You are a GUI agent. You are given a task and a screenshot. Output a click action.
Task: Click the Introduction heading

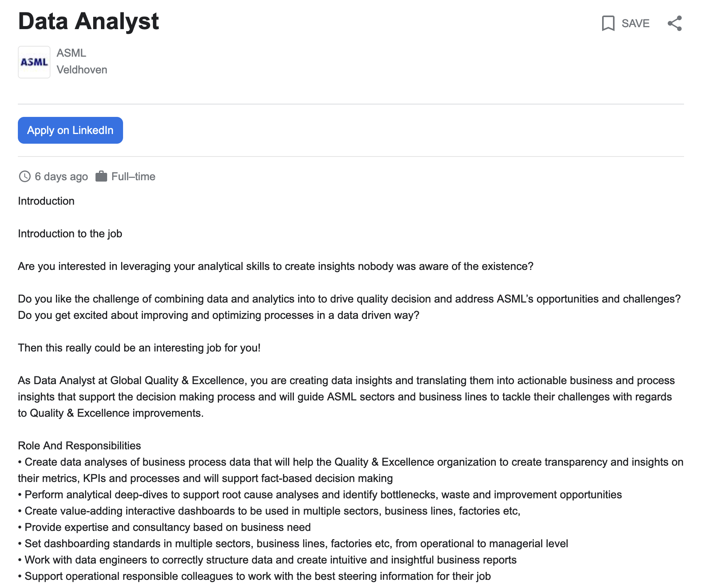46,201
